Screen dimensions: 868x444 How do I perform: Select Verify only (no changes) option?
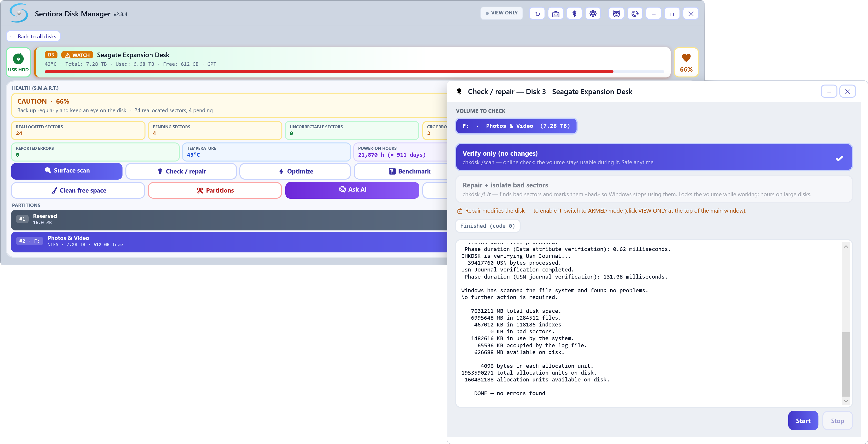(654, 157)
